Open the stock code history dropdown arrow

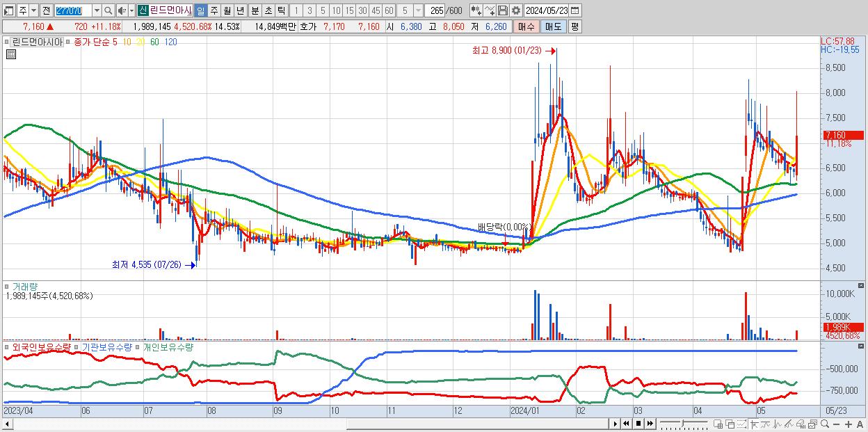coord(97,10)
